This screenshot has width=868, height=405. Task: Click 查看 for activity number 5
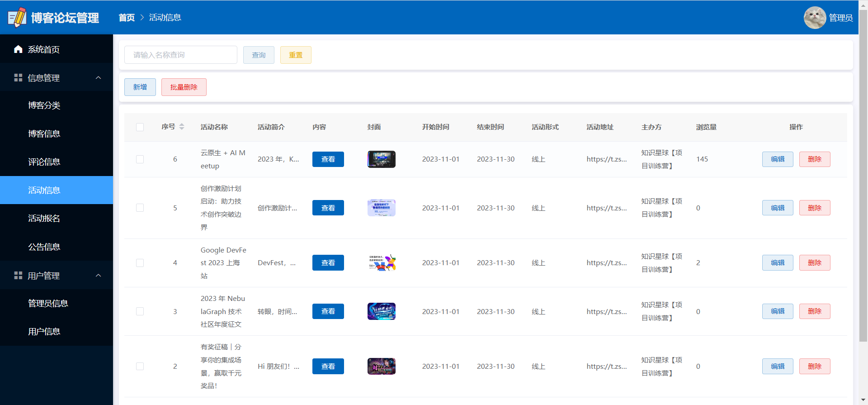pyautogui.click(x=328, y=208)
